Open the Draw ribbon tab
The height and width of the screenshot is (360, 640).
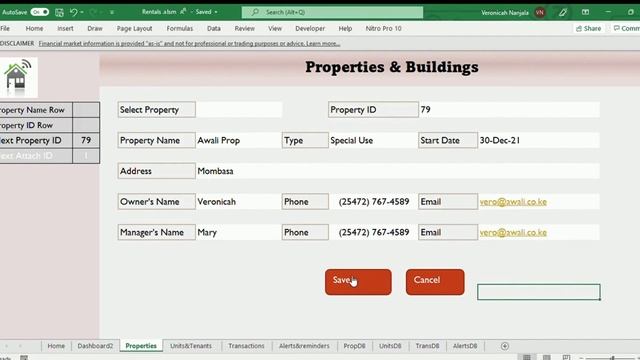(95, 29)
